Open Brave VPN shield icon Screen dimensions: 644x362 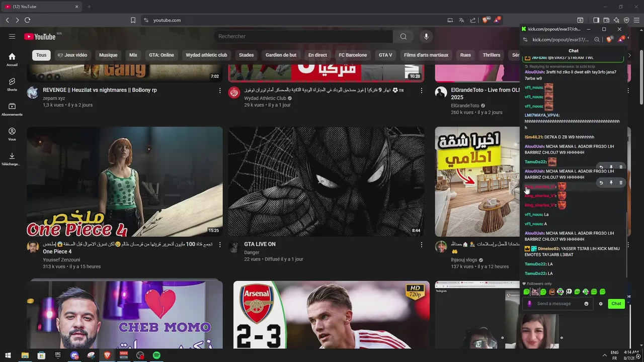[x=626, y=20]
